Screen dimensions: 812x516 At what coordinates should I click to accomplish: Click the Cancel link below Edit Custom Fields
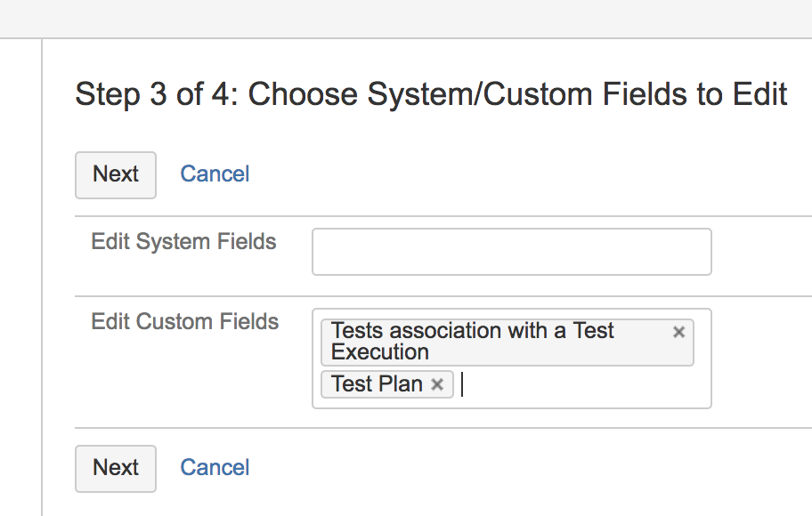click(x=215, y=467)
